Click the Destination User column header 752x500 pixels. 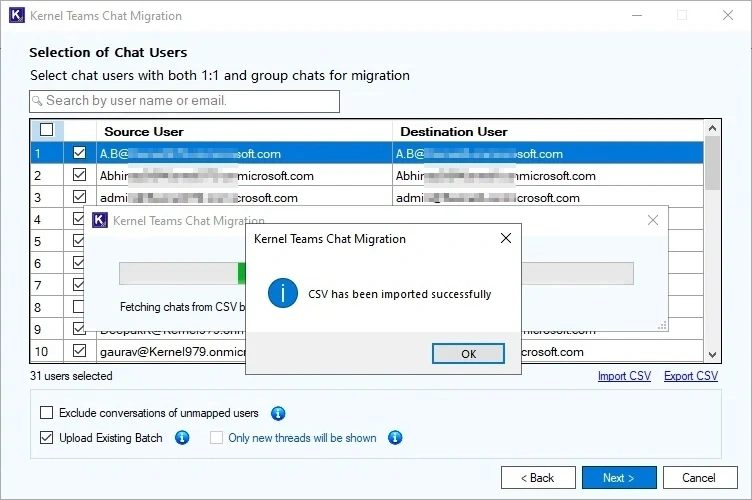click(x=548, y=131)
